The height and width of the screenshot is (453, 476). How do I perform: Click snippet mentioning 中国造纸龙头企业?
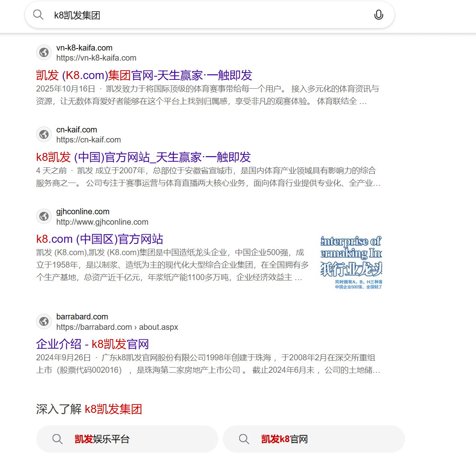(x=173, y=265)
